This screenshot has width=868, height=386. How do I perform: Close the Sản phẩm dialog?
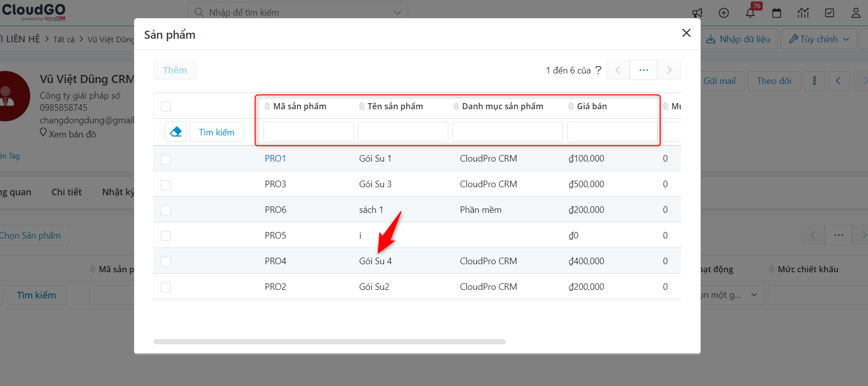686,33
